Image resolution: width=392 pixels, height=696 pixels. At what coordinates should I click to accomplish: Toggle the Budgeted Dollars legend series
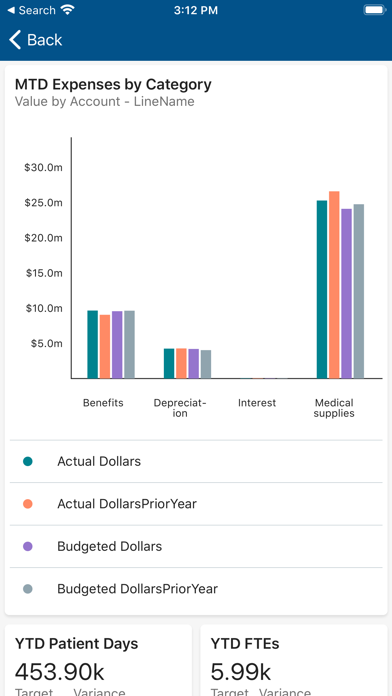click(x=196, y=546)
